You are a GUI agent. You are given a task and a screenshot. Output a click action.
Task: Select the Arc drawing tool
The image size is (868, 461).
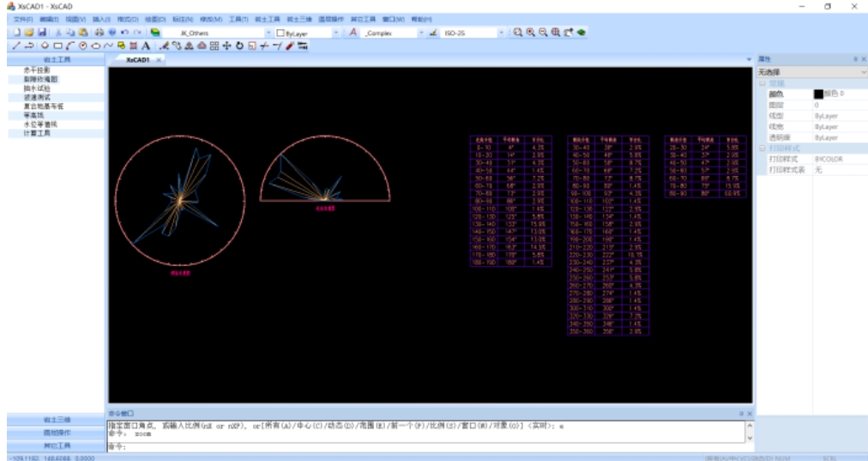[69, 46]
